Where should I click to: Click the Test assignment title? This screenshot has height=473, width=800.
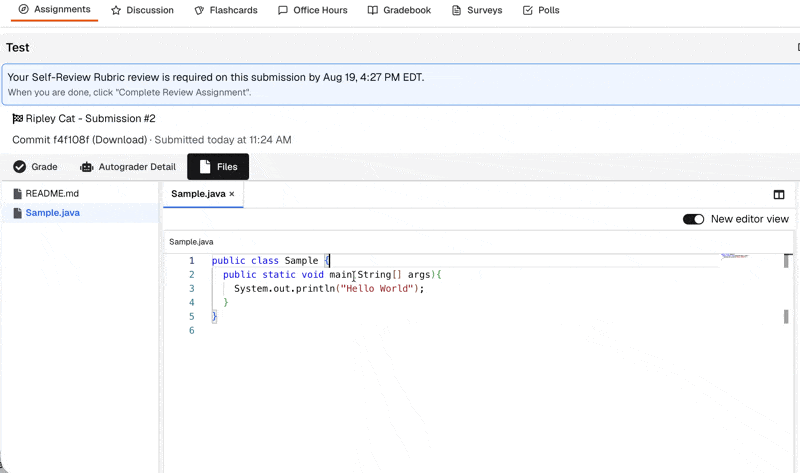[18, 47]
